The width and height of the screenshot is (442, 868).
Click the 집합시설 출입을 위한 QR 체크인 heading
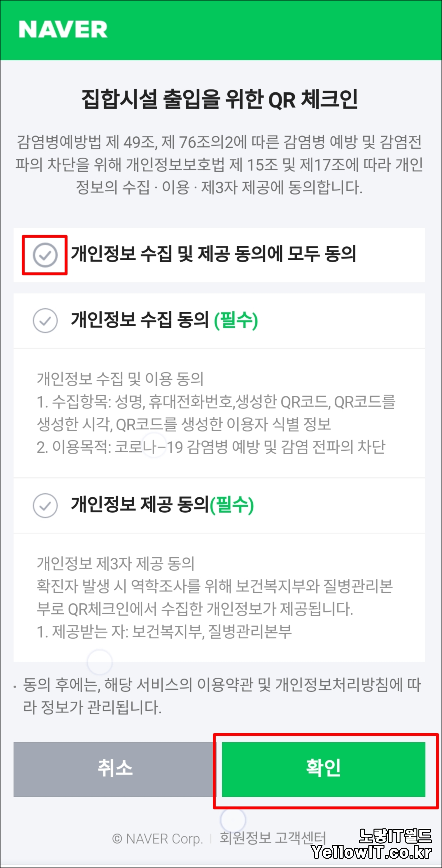[x=220, y=99]
